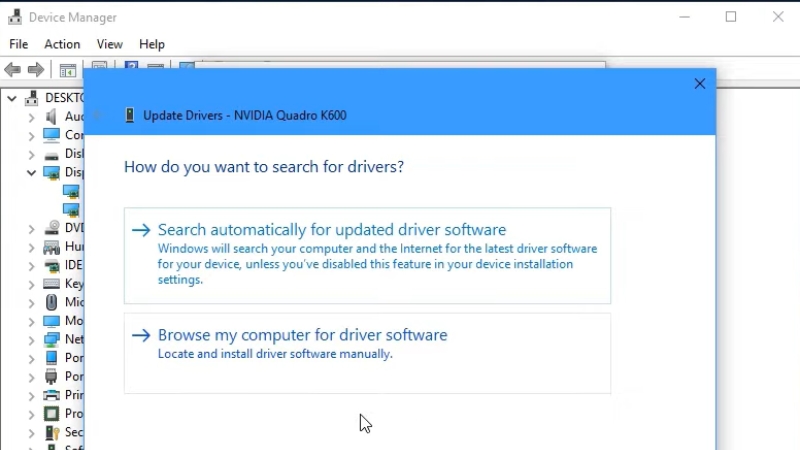The width and height of the screenshot is (800, 450).
Task: Maximize the Device Manager window
Action: point(731,17)
